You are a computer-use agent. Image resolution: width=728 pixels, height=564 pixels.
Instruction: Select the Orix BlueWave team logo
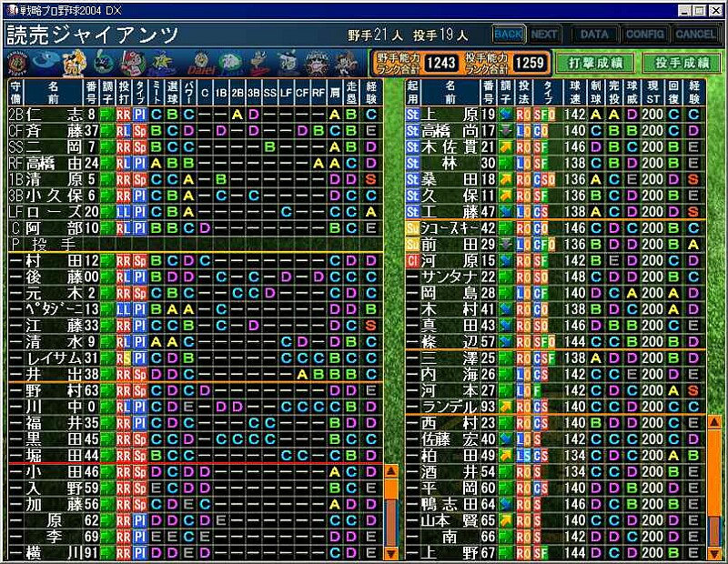347,63
